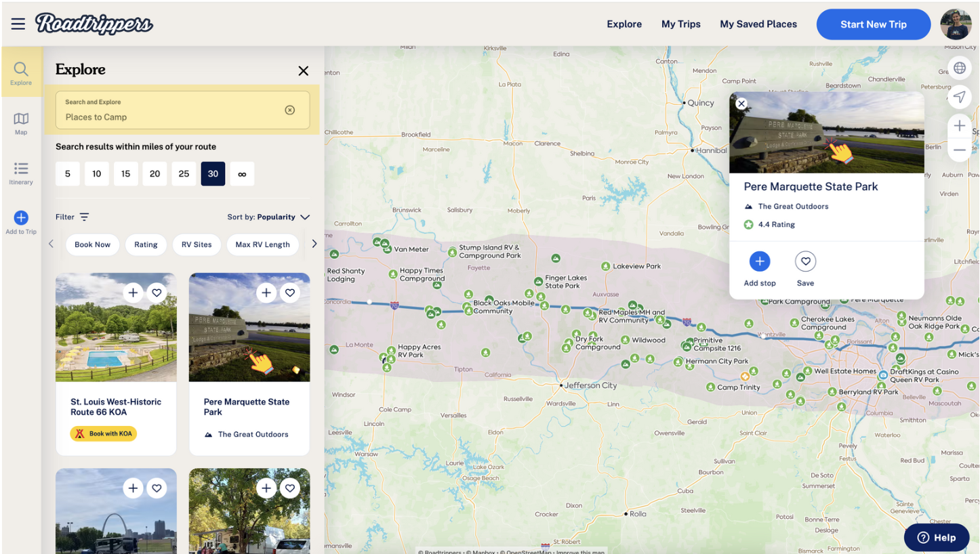Click the Roadtrippers logo
Screen dimensions: 980x554
coord(94,24)
